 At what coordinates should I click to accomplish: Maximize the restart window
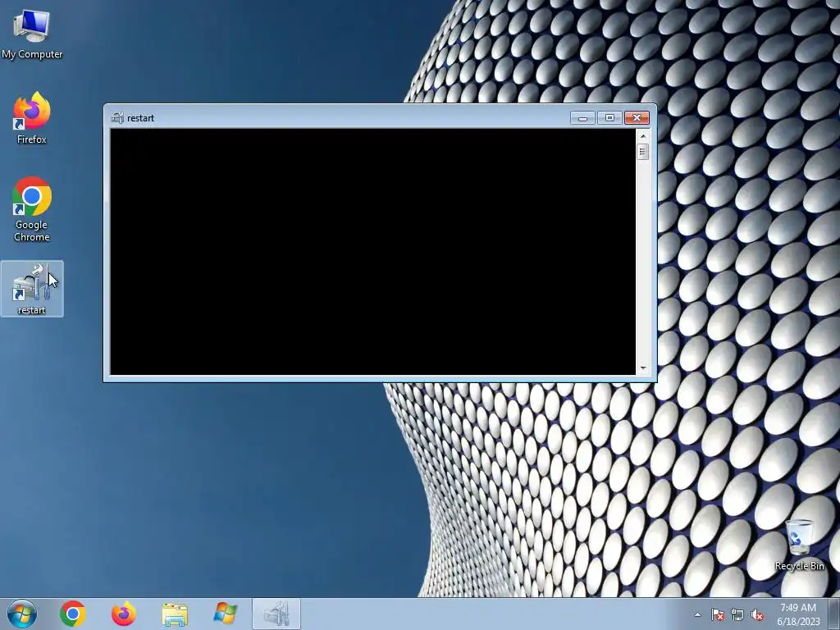609,118
